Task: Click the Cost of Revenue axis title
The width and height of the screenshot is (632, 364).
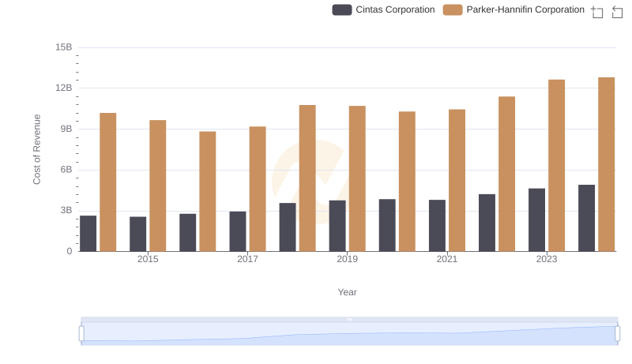Action: coord(36,149)
